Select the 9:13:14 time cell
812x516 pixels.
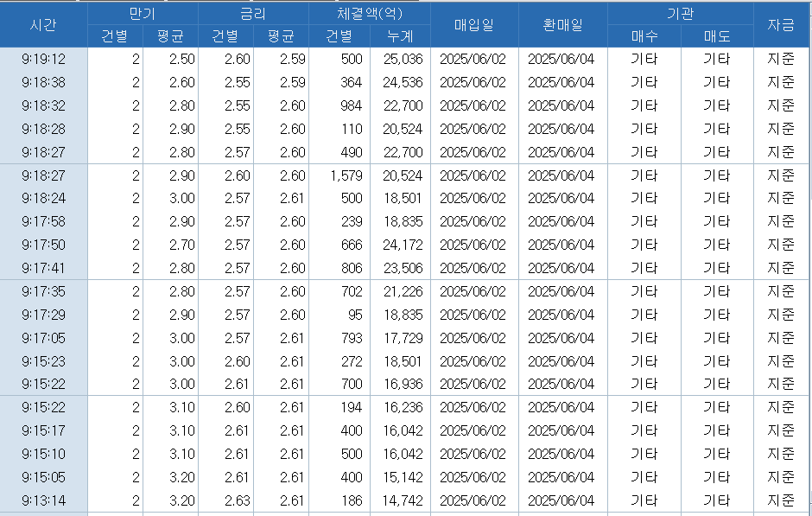pos(43,500)
